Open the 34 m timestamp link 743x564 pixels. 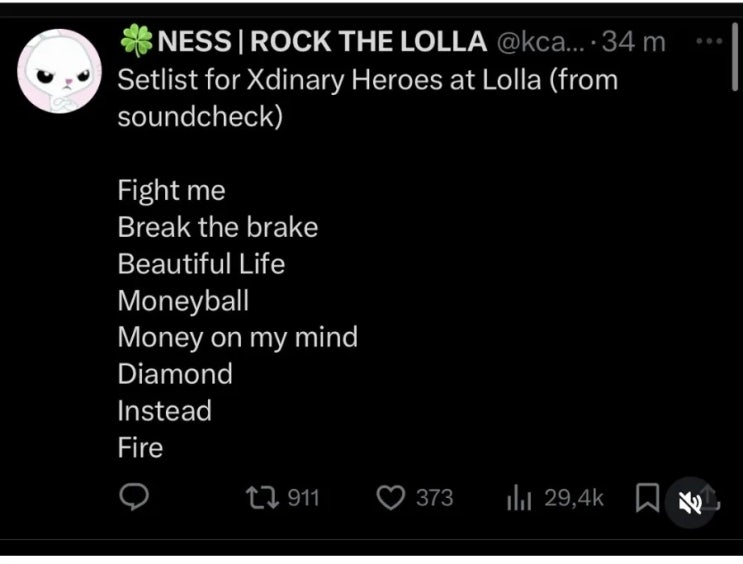point(640,42)
